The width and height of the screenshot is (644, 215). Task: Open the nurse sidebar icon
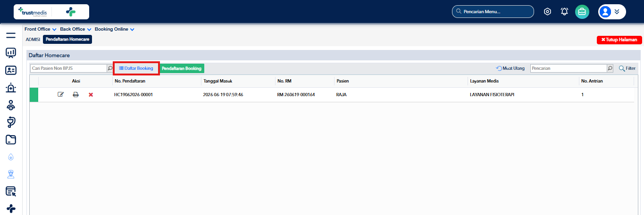point(11,174)
